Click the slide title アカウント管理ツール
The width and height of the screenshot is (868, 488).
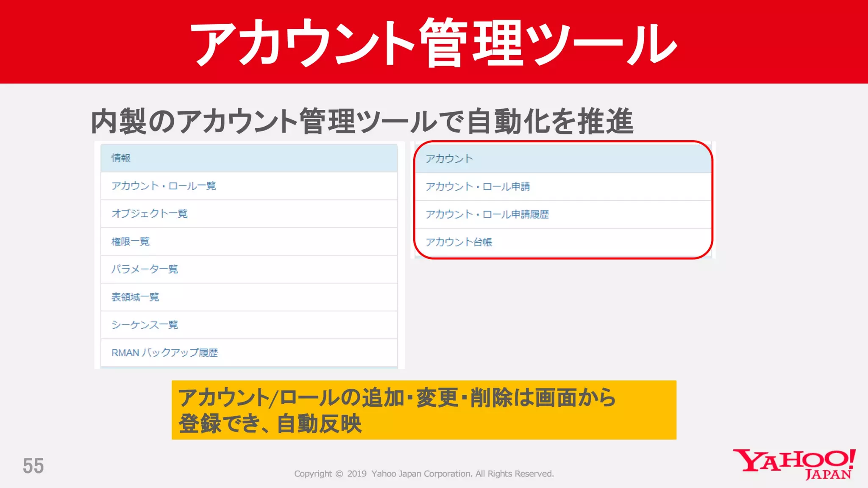pyautogui.click(x=433, y=43)
